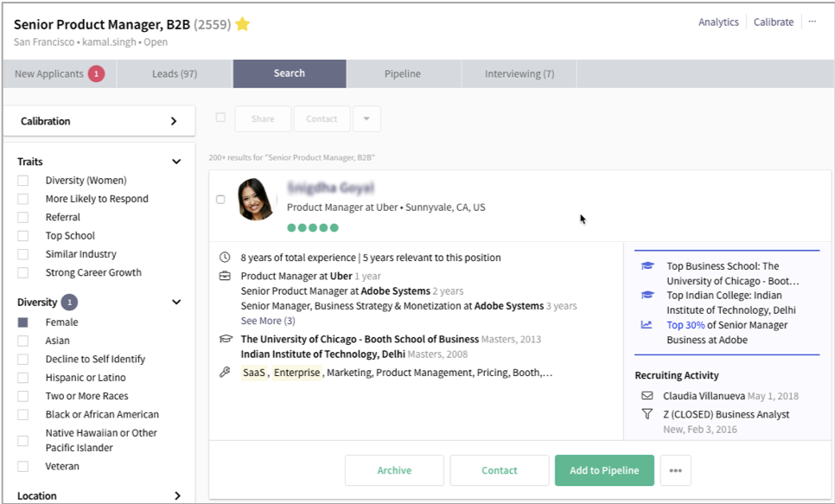Check the Decline to Self Identify filter

pyautogui.click(x=22, y=359)
